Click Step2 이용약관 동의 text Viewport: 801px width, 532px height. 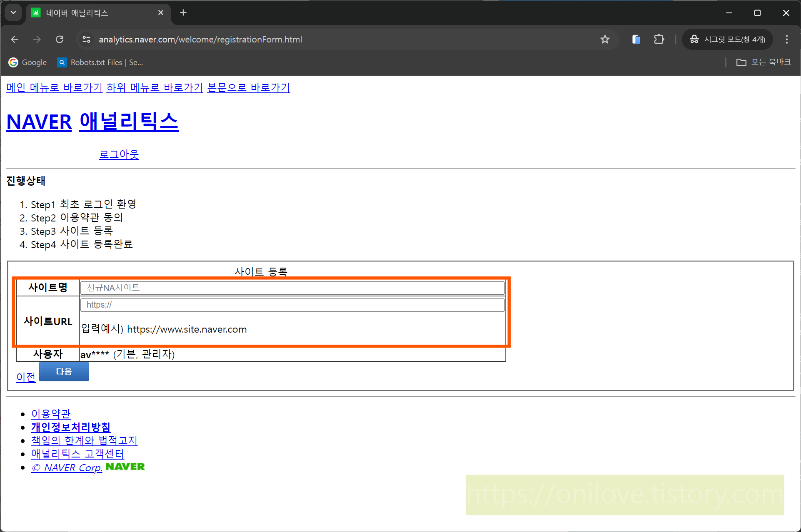pos(77,218)
